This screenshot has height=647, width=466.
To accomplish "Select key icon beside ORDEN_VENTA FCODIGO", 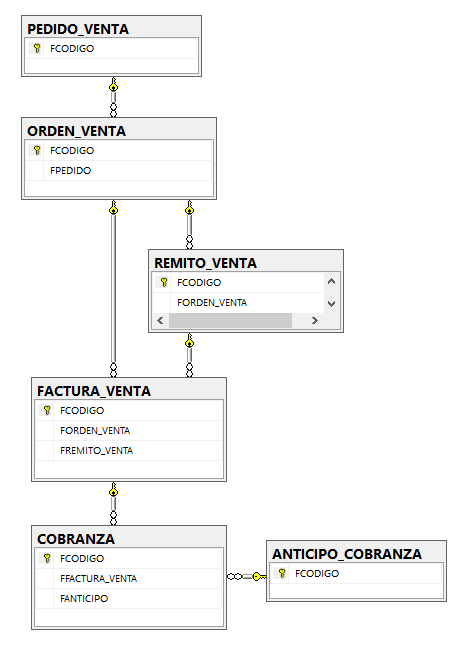I will 37,150.
